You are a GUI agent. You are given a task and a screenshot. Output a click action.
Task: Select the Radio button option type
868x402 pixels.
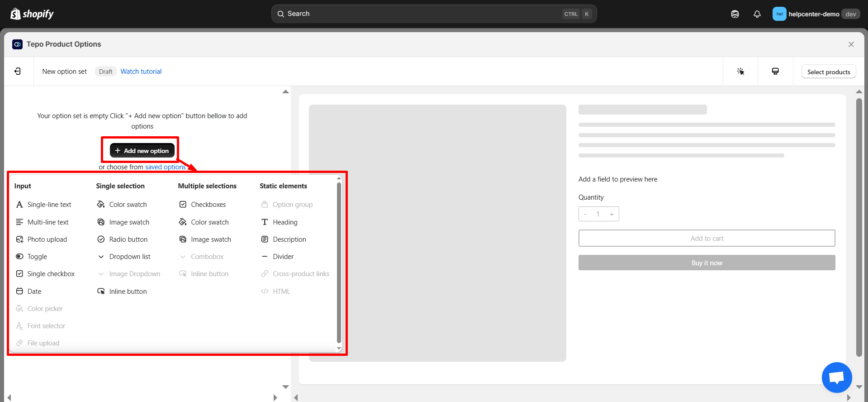click(122, 239)
